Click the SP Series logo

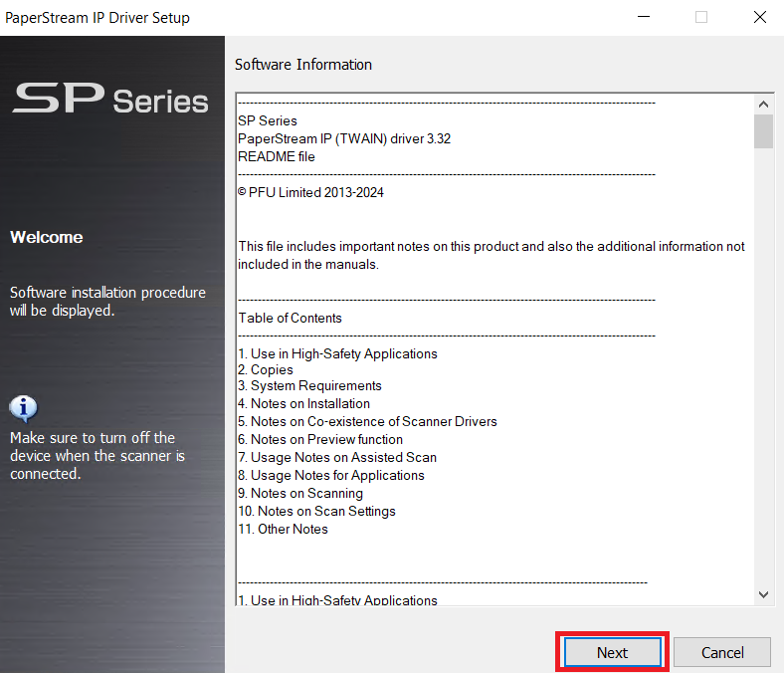tap(110, 100)
